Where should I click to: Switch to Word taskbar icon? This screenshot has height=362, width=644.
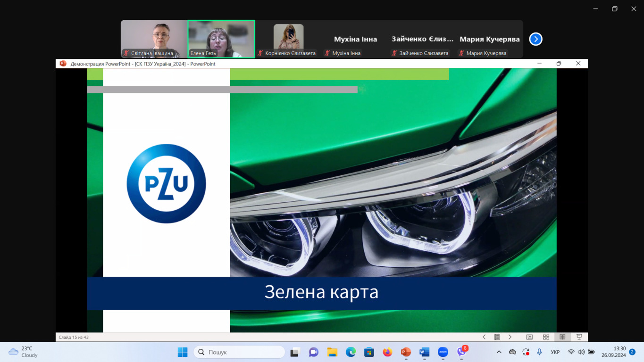click(424, 352)
